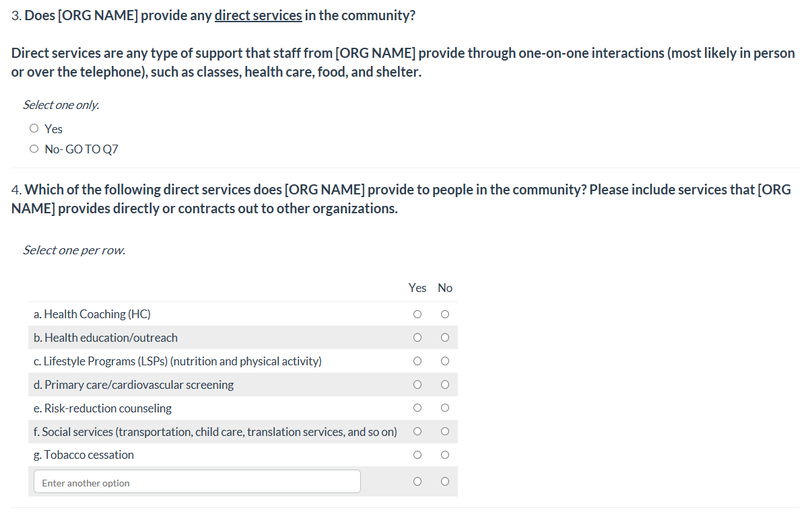Mark Yes for Social services row
This screenshot has width=812, height=514.
[x=417, y=431]
